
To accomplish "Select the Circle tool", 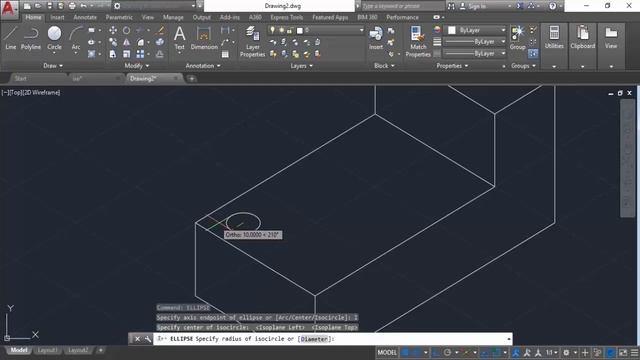I will click(54, 38).
